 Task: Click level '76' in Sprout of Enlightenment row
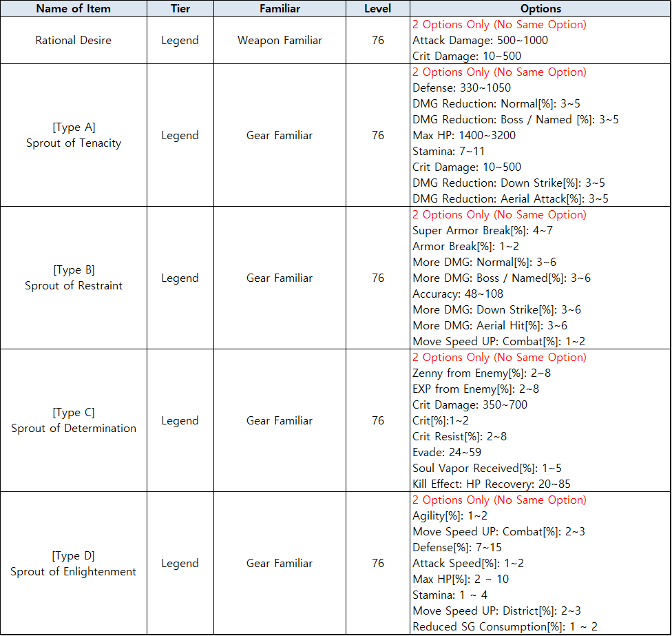pyautogui.click(x=378, y=564)
